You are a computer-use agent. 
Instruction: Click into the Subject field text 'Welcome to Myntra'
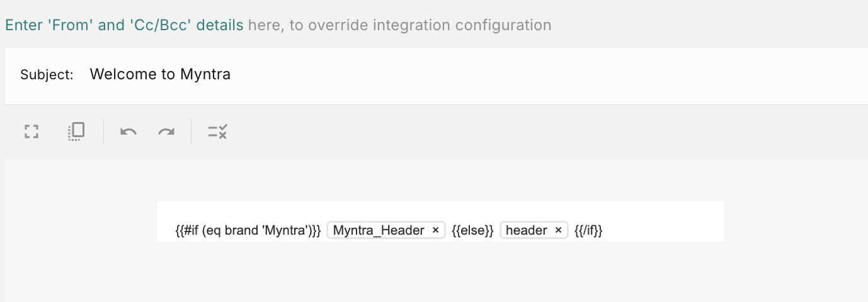point(160,74)
